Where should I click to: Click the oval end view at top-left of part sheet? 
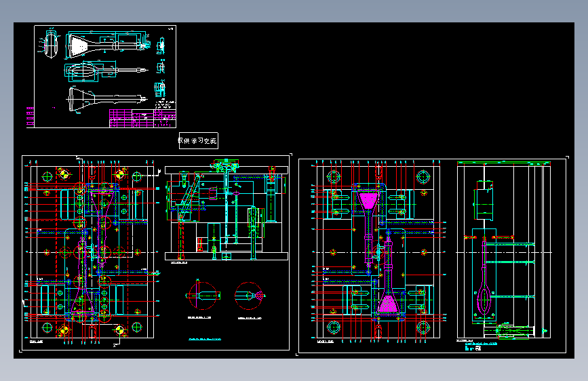click(x=51, y=44)
